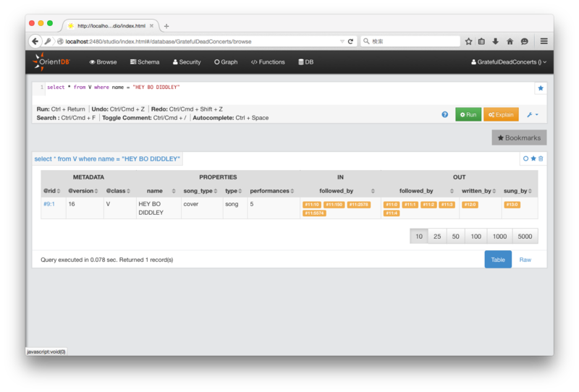579x392 pixels.
Task: Open the Browse menu item
Action: tap(103, 62)
